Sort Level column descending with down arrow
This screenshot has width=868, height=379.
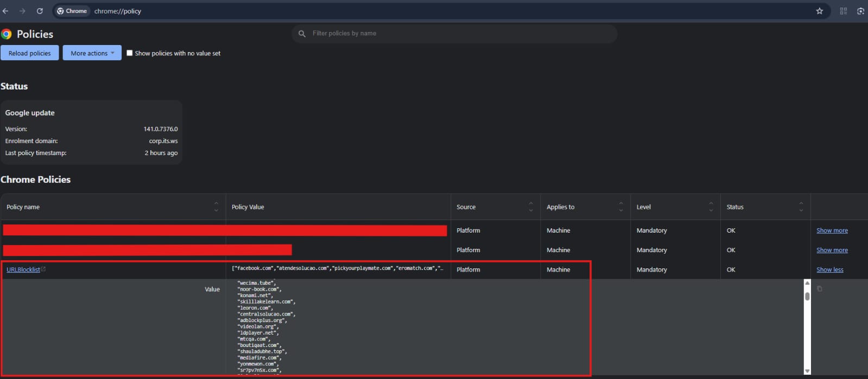click(x=711, y=210)
